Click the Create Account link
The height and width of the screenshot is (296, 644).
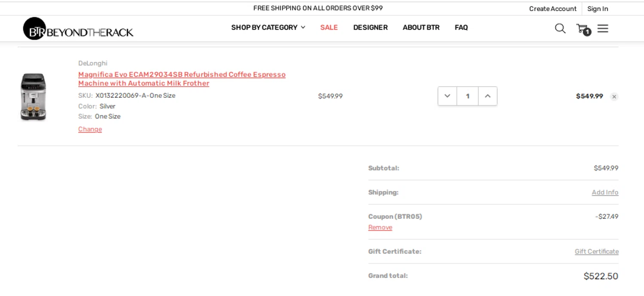click(553, 9)
